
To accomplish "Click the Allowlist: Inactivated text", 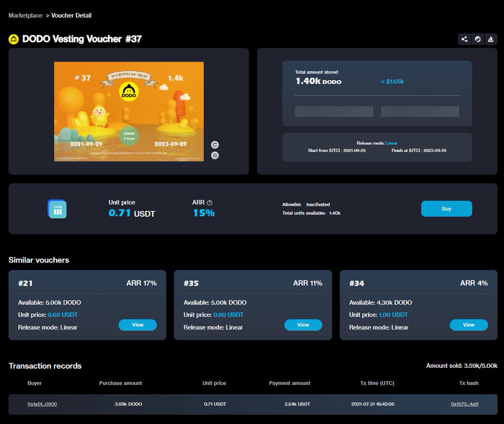I will pos(306,204).
